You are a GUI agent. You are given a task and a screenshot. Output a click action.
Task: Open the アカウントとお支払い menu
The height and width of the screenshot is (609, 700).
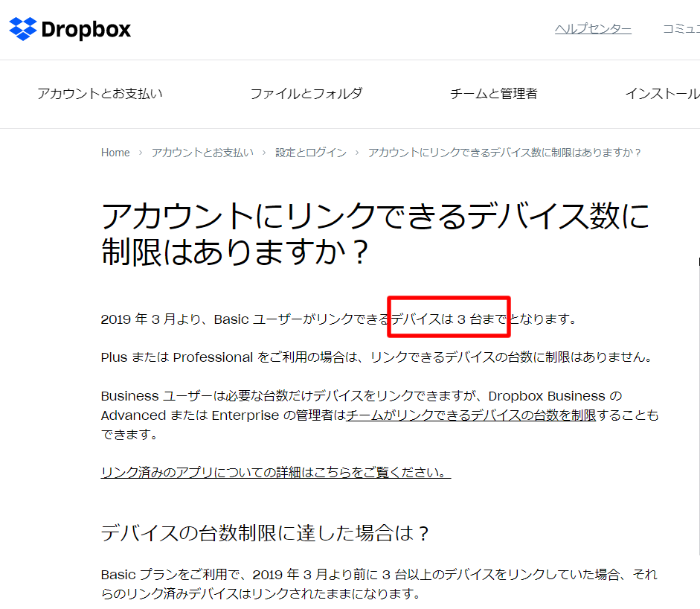pyautogui.click(x=100, y=93)
